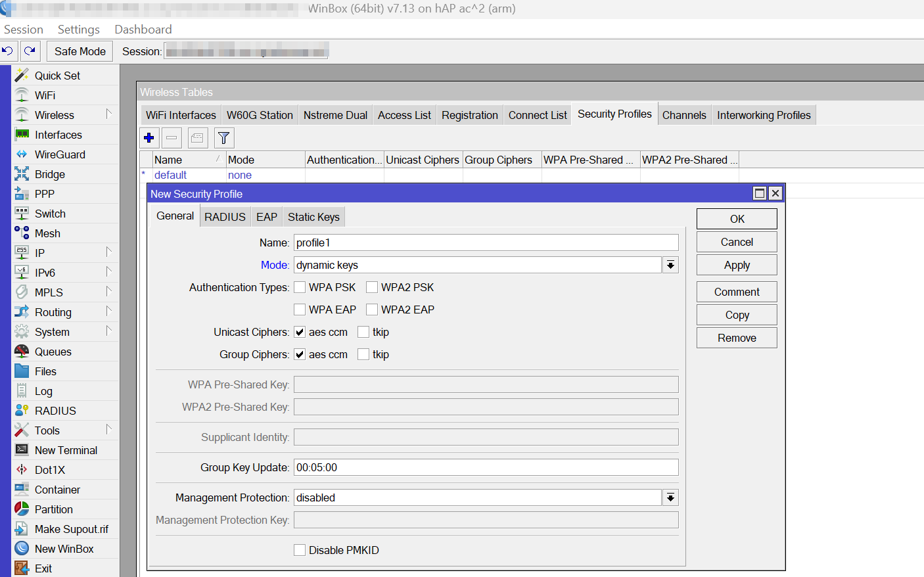The width and height of the screenshot is (924, 577).
Task: Click the Undo arrow in toolbar
Action: tap(8, 51)
